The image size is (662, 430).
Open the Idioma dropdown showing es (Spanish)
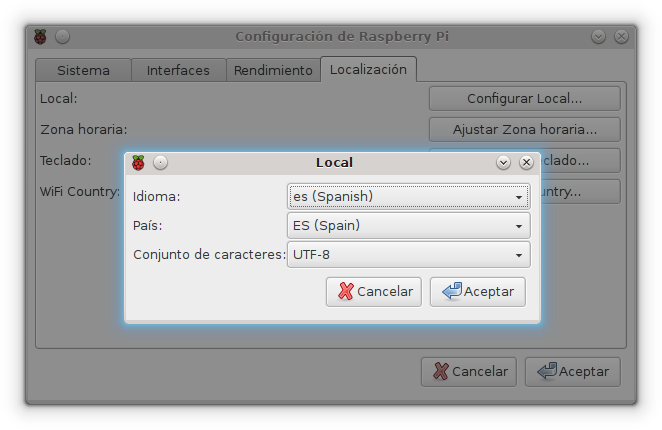[x=409, y=196]
